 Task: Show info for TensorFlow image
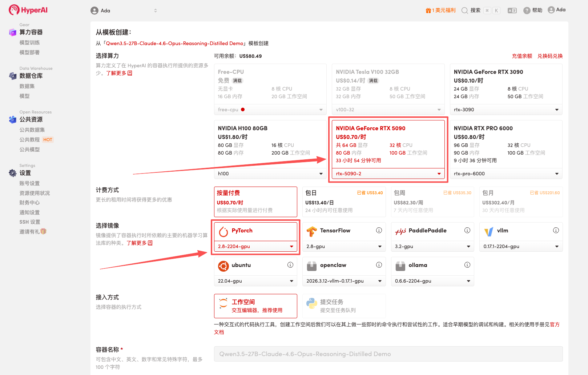pyautogui.click(x=379, y=230)
